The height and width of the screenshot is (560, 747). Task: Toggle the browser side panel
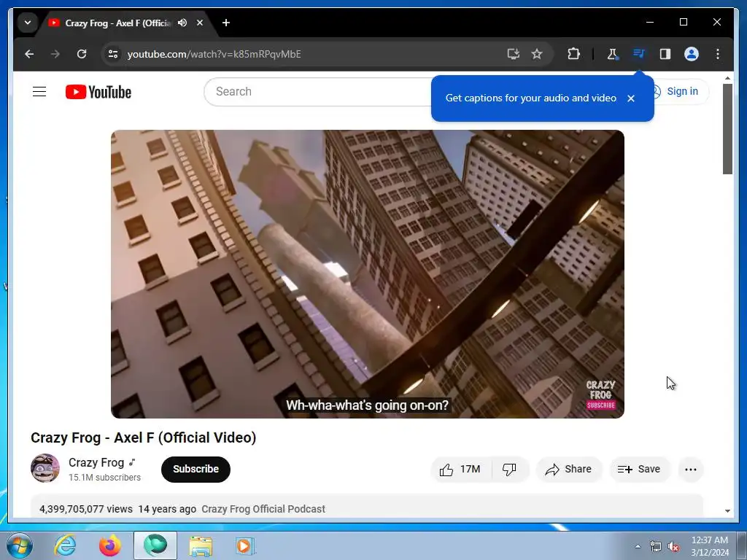click(665, 54)
